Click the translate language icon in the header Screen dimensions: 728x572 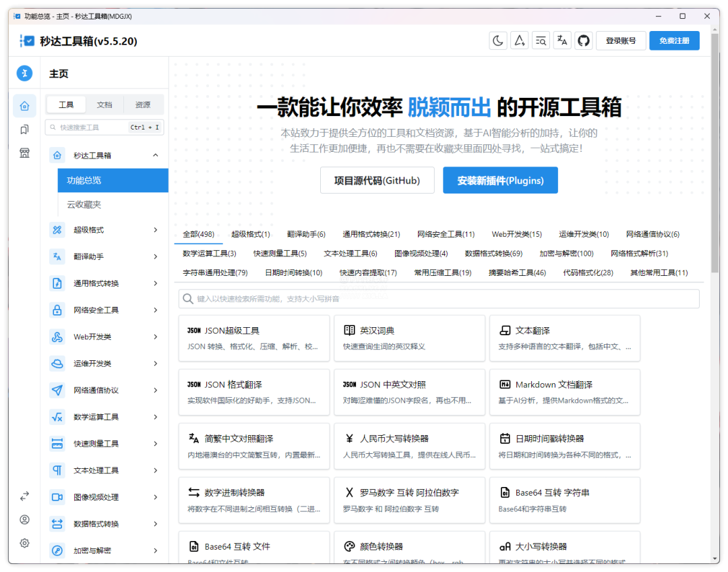pyautogui.click(x=562, y=41)
